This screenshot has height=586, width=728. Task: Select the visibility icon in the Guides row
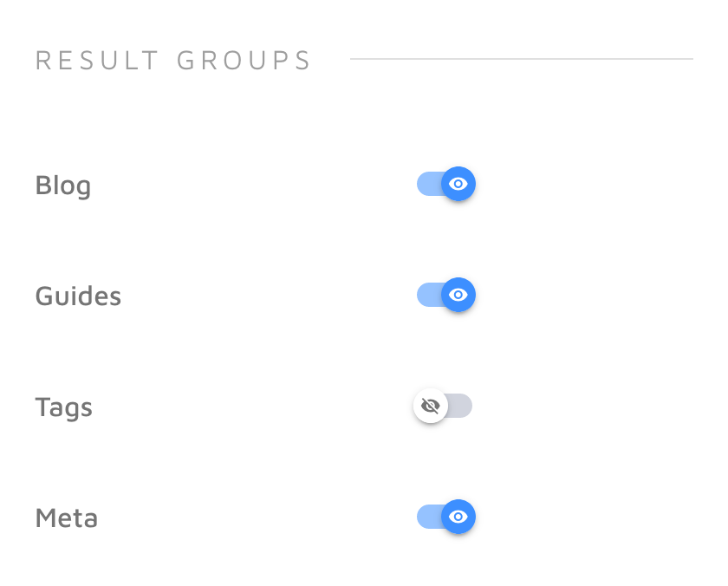click(458, 295)
